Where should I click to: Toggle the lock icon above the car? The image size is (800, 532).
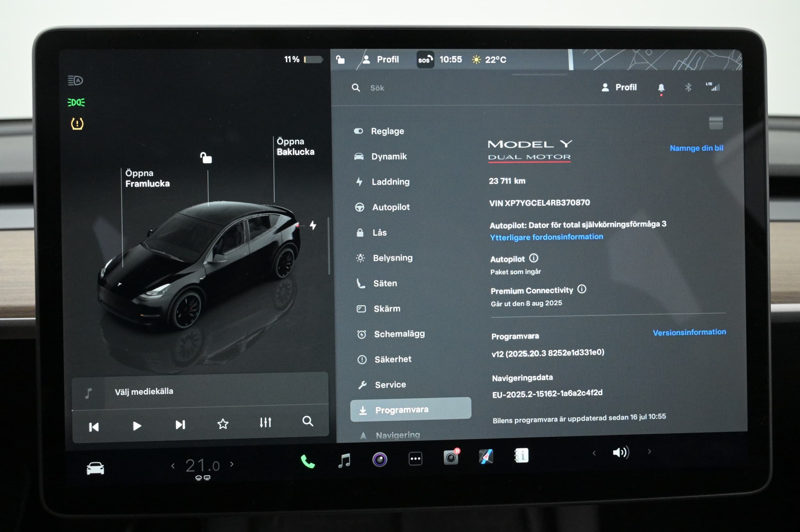coord(206,158)
